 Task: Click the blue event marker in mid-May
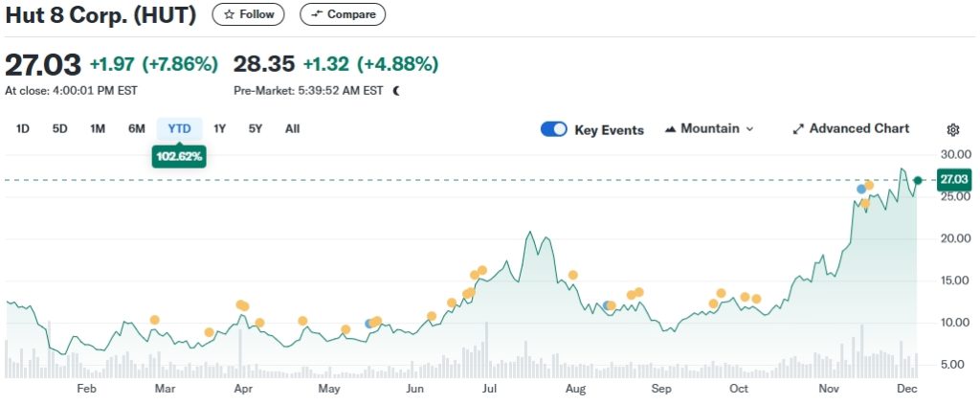pos(369,324)
